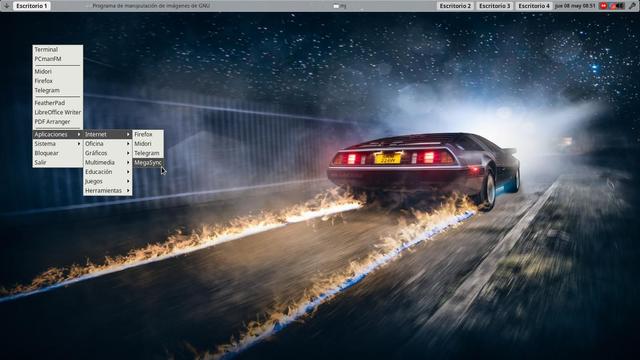The width and height of the screenshot is (640, 360).
Task: Launch Firefox from the main menu list
Action: point(58,81)
